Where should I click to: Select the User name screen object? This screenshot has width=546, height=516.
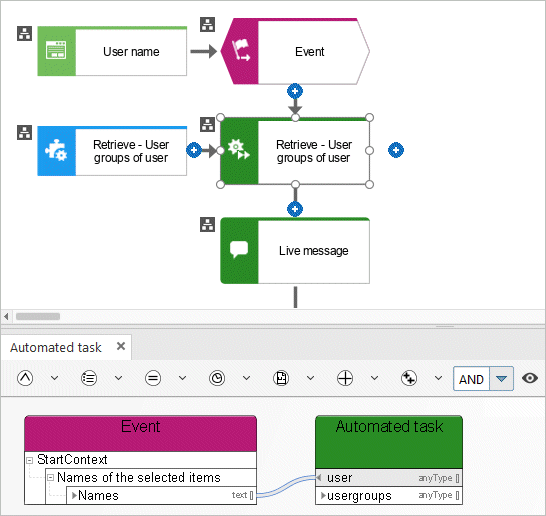[x=112, y=51]
